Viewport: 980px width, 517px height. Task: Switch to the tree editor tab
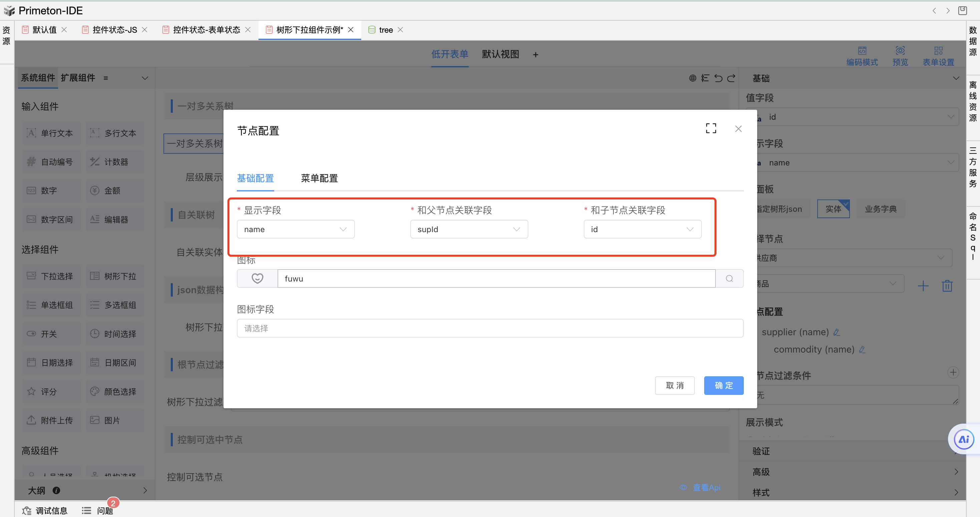click(385, 30)
